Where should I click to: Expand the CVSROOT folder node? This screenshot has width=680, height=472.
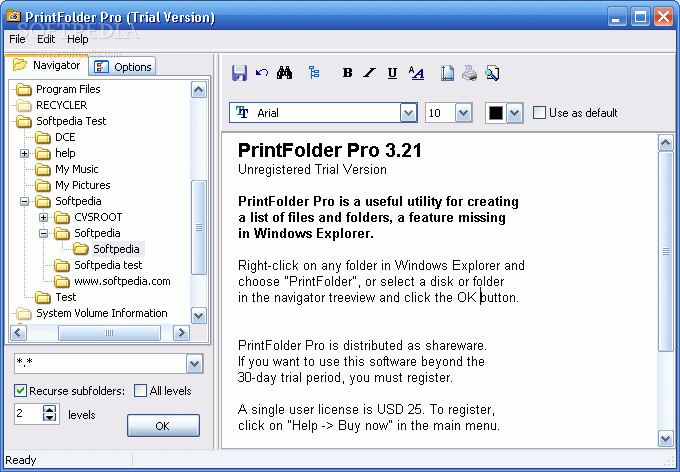coord(43,217)
